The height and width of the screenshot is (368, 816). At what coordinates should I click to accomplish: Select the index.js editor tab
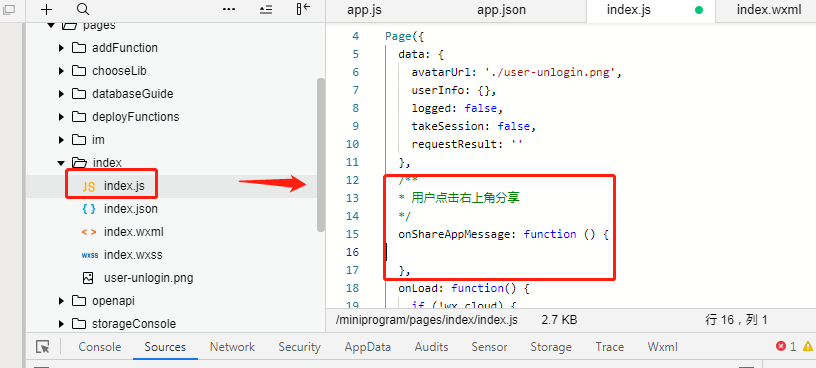click(629, 10)
